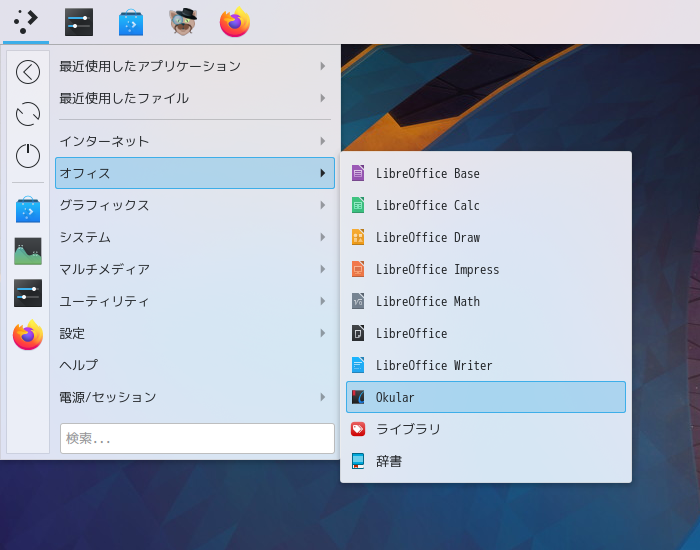Launch Firefox from the top panel

(235, 22)
